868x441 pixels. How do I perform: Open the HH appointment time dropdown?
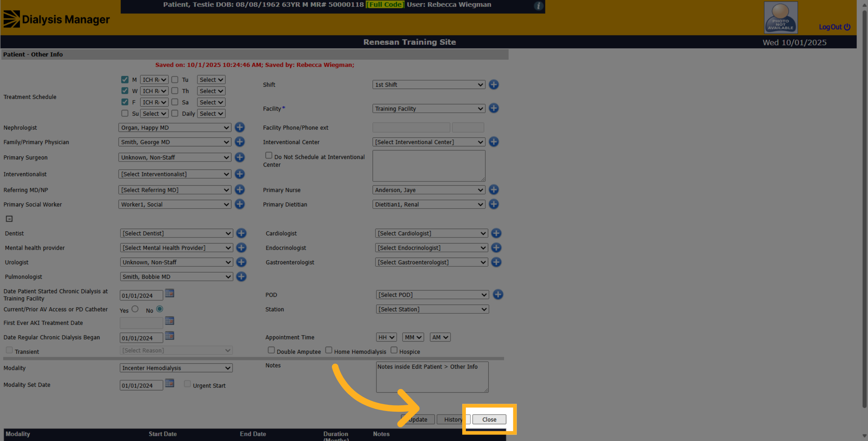point(386,337)
